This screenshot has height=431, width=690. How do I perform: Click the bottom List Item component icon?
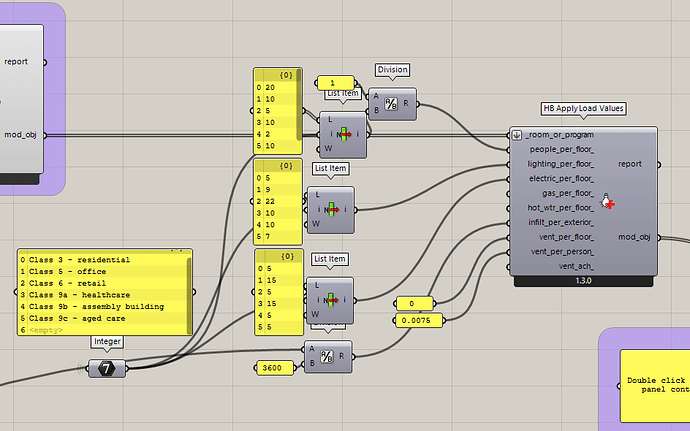(331, 300)
